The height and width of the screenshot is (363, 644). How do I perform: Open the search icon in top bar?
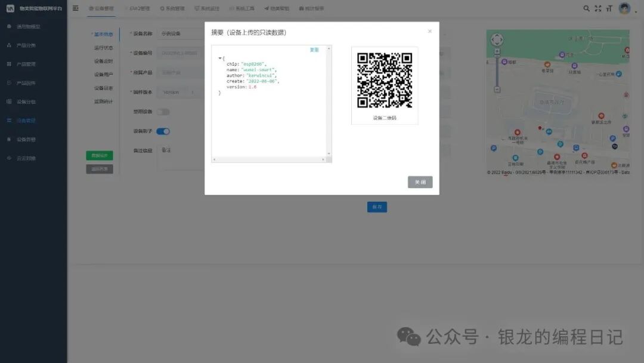(x=587, y=8)
